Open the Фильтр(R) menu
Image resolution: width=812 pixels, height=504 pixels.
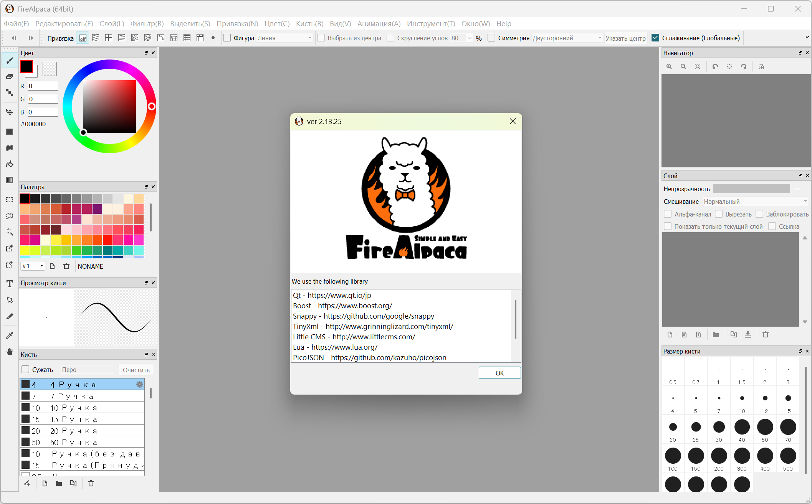[x=147, y=23]
